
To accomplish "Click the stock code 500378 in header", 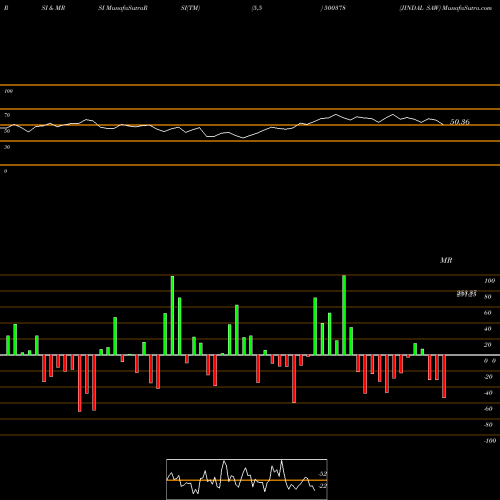I will 335,8.
